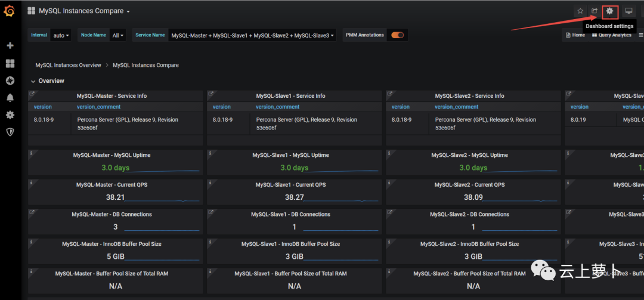Open MySQL-Slave2 DB Connections panel title menu
The image size is (644, 300).
(x=469, y=215)
